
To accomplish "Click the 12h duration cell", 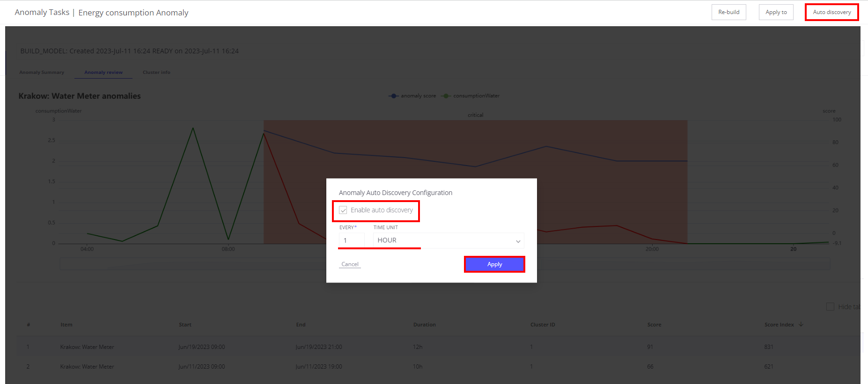I will (x=418, y=347).
